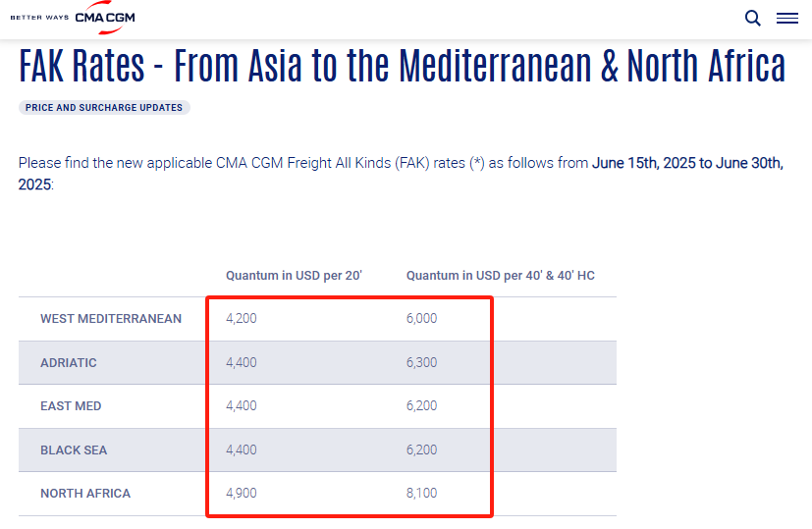Screen dimensions: 812x529
Task: Click the 4,900 North Africa rate
Action: 242,493
